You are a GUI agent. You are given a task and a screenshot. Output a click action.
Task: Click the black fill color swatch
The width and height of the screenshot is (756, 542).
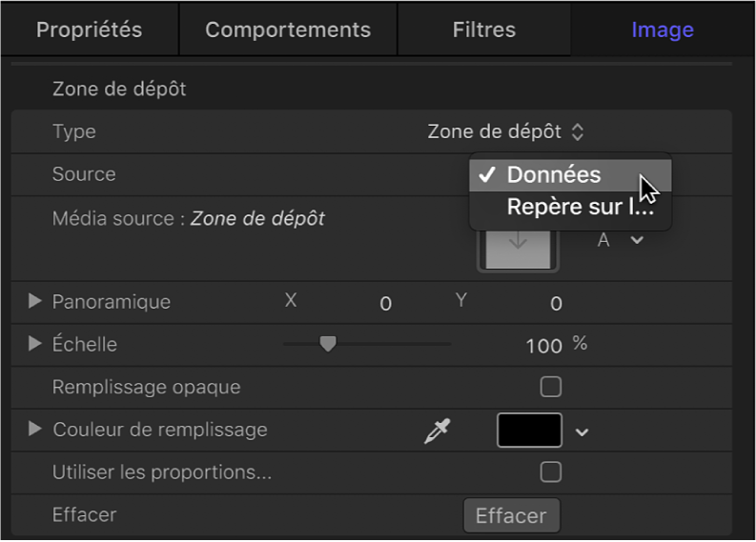(x=529, y=431)
